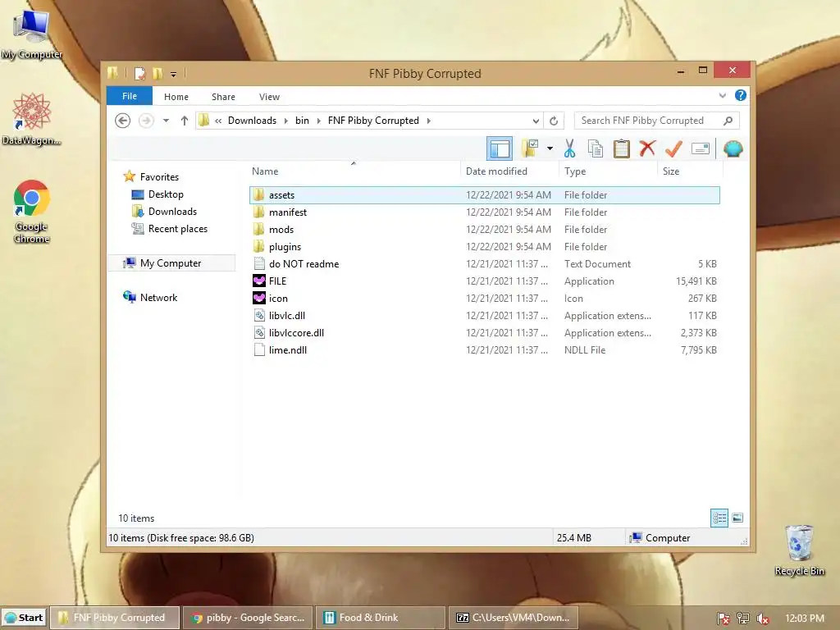The image size is (840, 630).
Task: Switch to large icons view layout
Action: coord(737,518)
